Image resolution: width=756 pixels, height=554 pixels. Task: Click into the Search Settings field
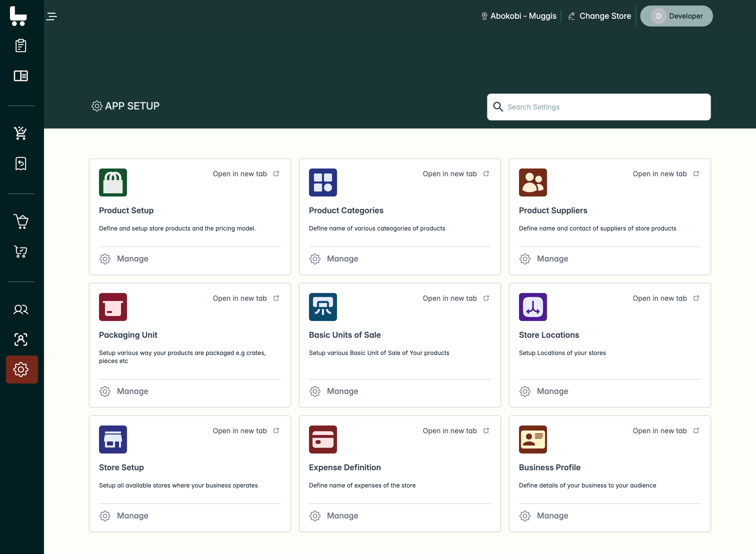click(x=598, y=107)
